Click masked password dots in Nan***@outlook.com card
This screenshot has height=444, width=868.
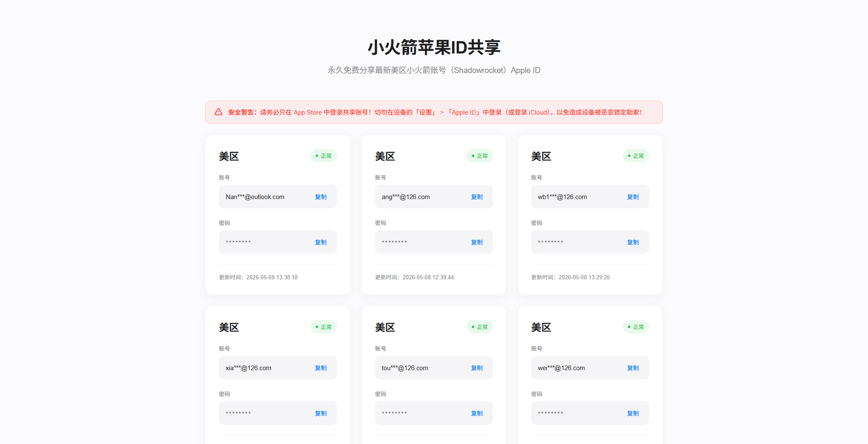click(238, 242)
